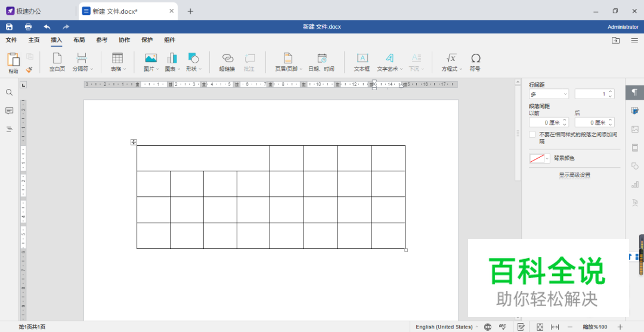Switch to the 主页 home tab
Screen dimensions: 644x332
[x=34, y=40]
